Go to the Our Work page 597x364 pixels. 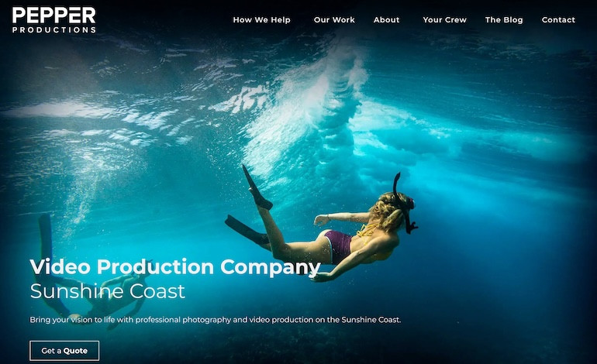(334, 20)
